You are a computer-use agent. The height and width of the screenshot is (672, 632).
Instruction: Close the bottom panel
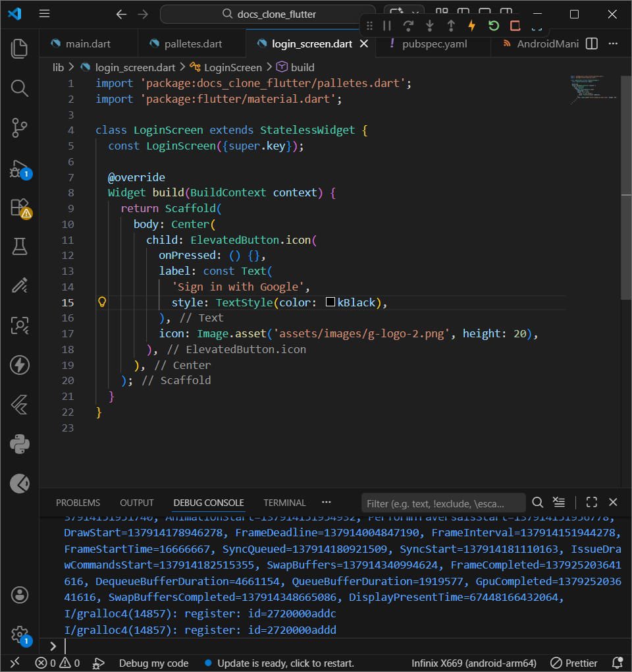[613, 502]
